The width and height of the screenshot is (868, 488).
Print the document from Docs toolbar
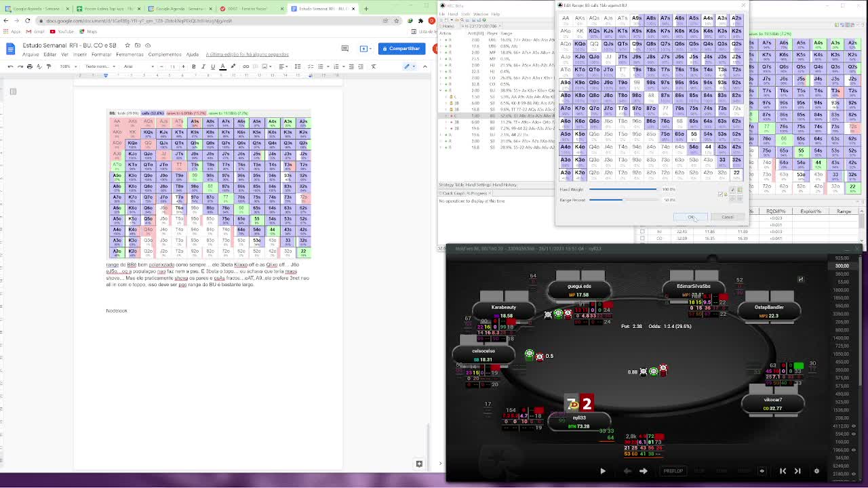30,66
